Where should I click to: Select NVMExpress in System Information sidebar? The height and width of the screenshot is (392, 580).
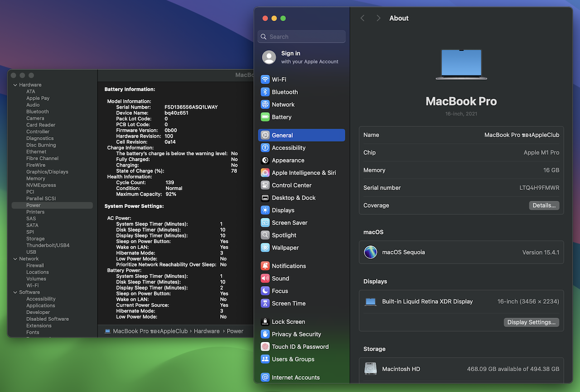41,185
